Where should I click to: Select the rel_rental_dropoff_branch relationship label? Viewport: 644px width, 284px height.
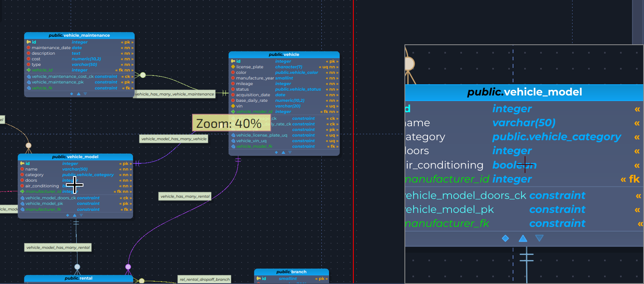click(204, 280)
